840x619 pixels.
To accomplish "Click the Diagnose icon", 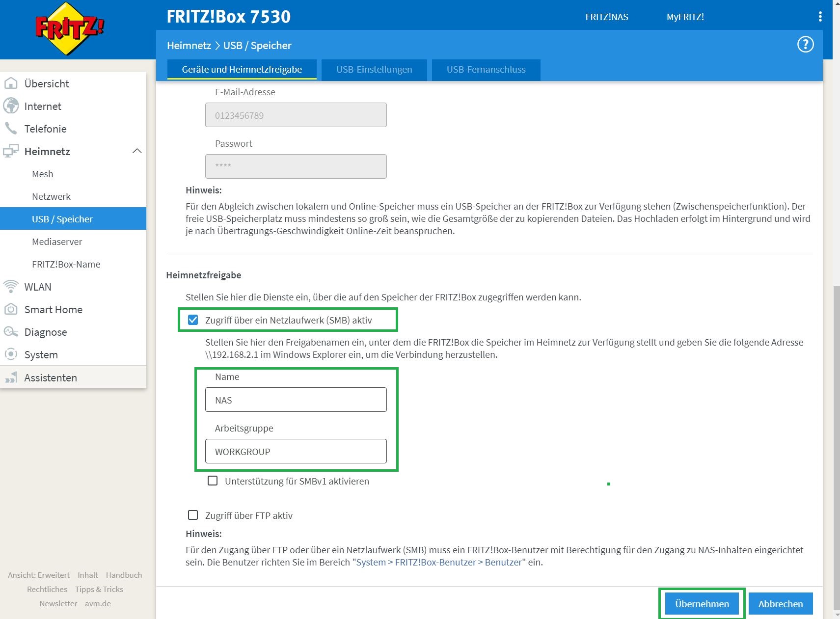I will click(x=11, y=332).
